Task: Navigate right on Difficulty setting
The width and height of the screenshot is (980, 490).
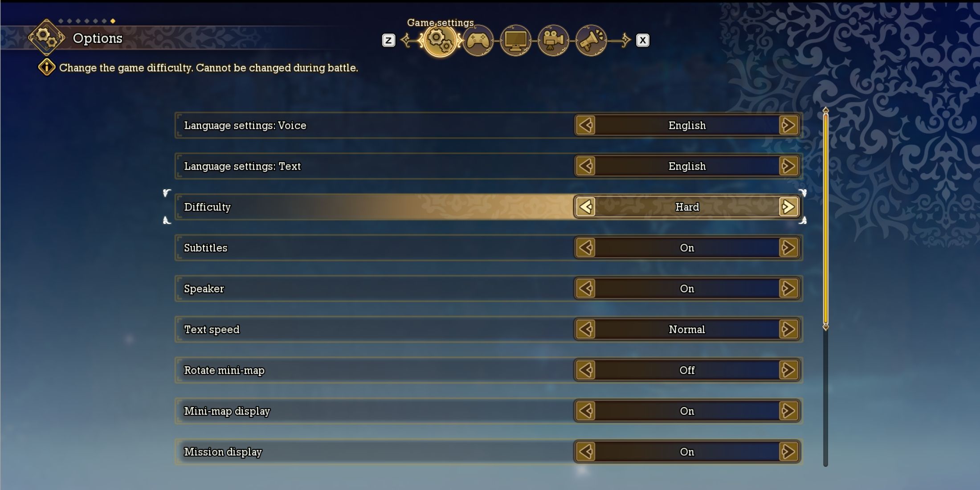Action: [789, 207]
